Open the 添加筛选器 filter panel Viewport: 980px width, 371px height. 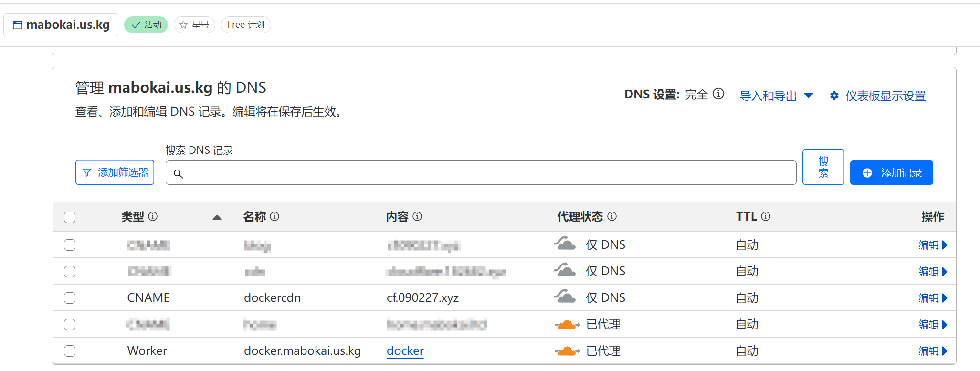[x=115, y=172]
